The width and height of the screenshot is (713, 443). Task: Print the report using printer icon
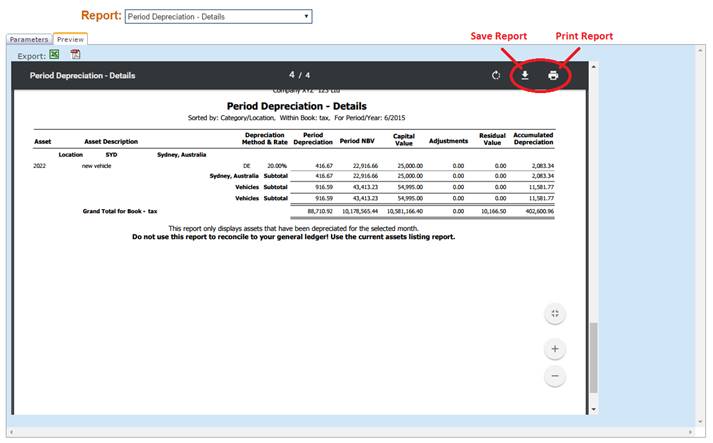pyautogui.click(x=553, y=76)
